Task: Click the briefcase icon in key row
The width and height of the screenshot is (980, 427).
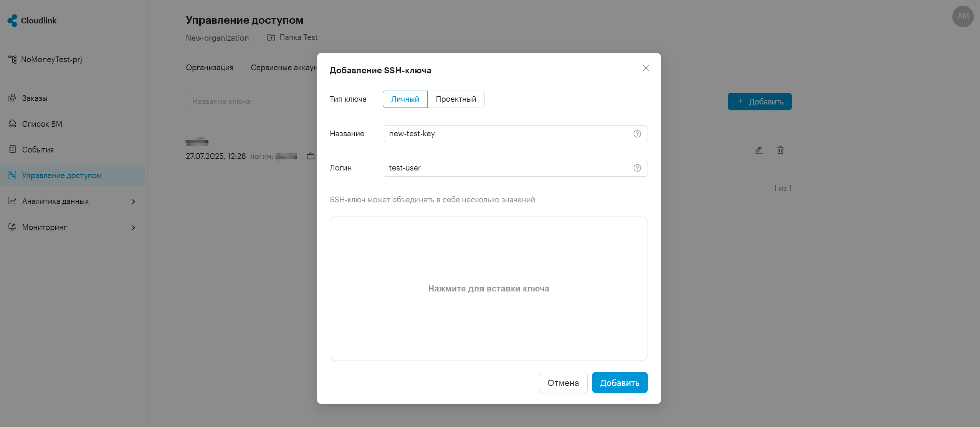Action: pos(311,156)
